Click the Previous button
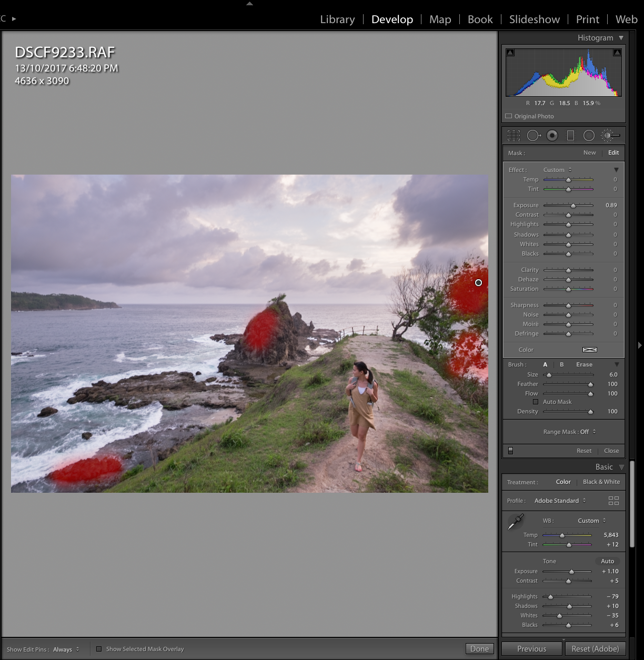 531,649
